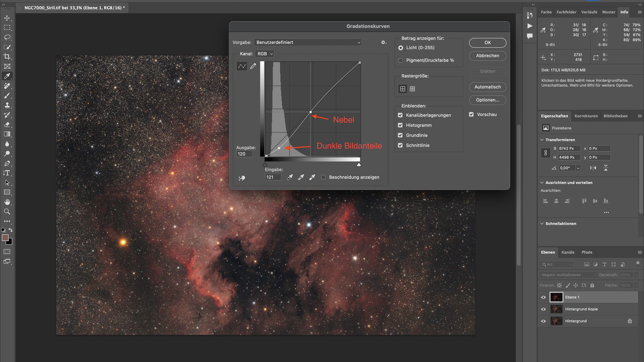Click the white point eyedropper in curves

pyautogui.click(x=312, y=177)
